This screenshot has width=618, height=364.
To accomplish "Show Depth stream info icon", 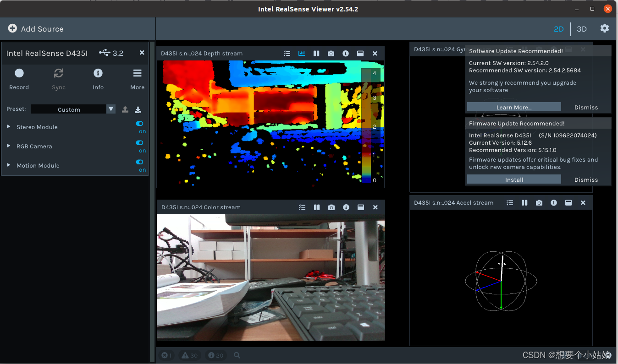I will pos(346,54).
